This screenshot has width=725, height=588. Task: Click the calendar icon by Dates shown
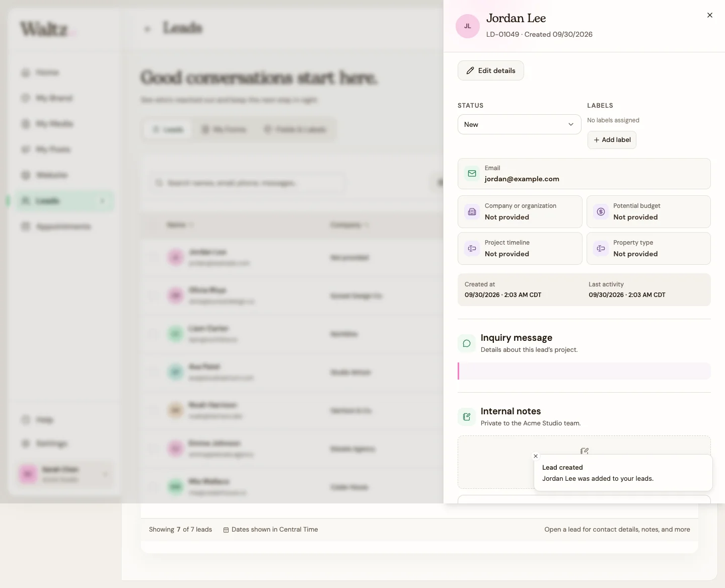point(226,530)
